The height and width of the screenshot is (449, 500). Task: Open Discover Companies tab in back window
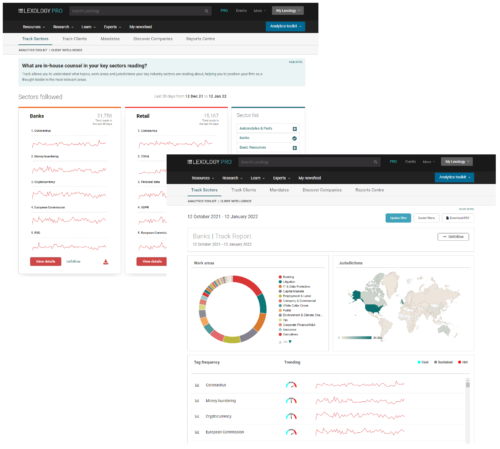(153, 39)
